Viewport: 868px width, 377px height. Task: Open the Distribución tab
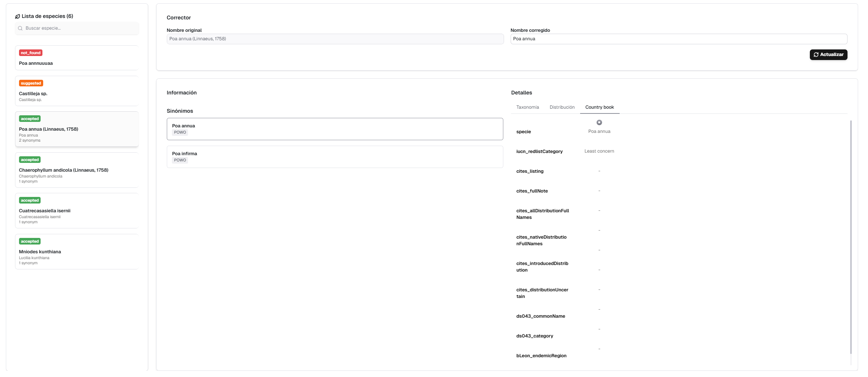(x=562, y=107)
